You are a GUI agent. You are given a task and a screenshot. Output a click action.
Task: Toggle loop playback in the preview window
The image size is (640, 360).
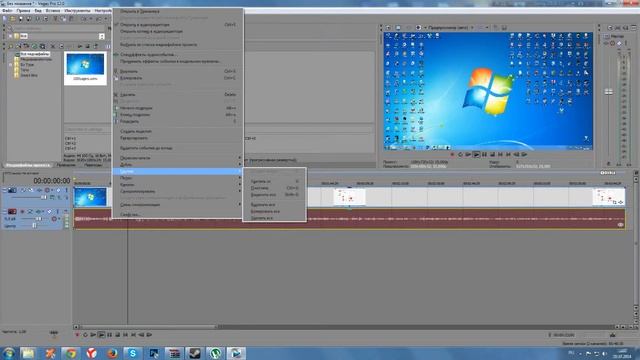pyautogui.click(x=460, y=155)
